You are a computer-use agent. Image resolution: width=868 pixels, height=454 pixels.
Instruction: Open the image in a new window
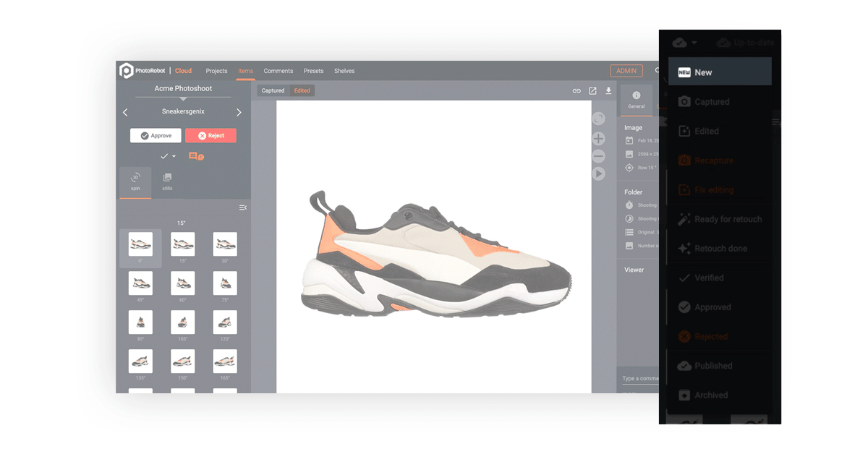point(592,90)
